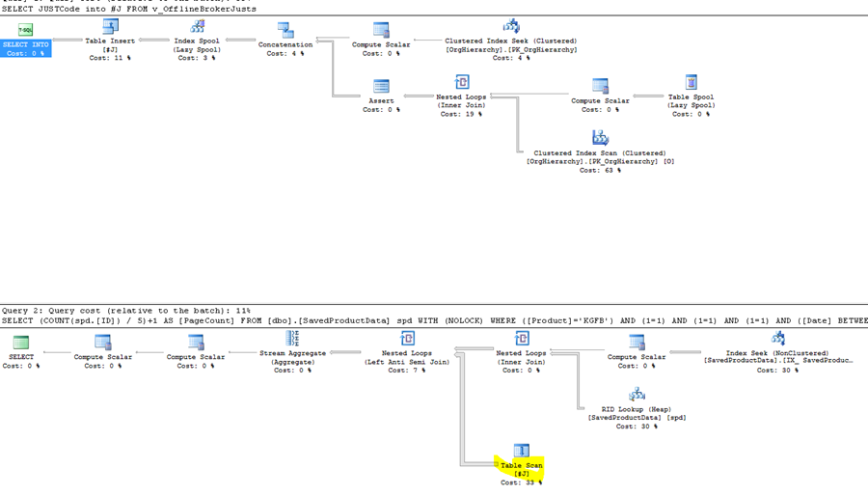Click 'Clustered Index Seek (Clustered)' label
This screenshot has width=868, height=496.
coord(511,41)
